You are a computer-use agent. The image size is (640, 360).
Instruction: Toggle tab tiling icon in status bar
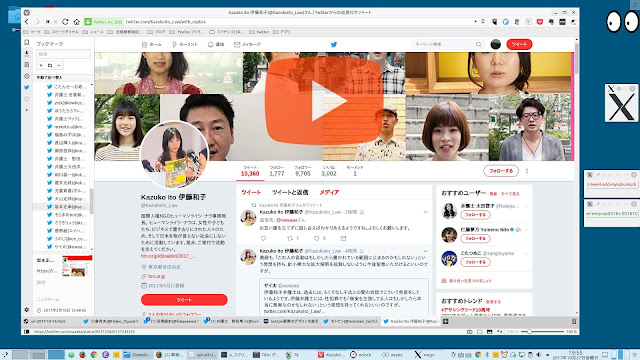pos(480,332)
